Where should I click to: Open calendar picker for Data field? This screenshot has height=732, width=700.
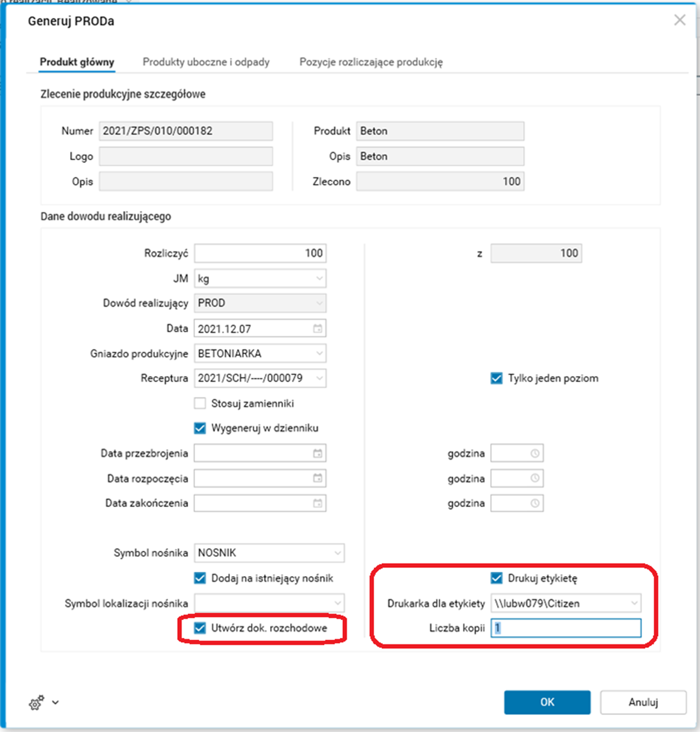(x=317, y=329)
